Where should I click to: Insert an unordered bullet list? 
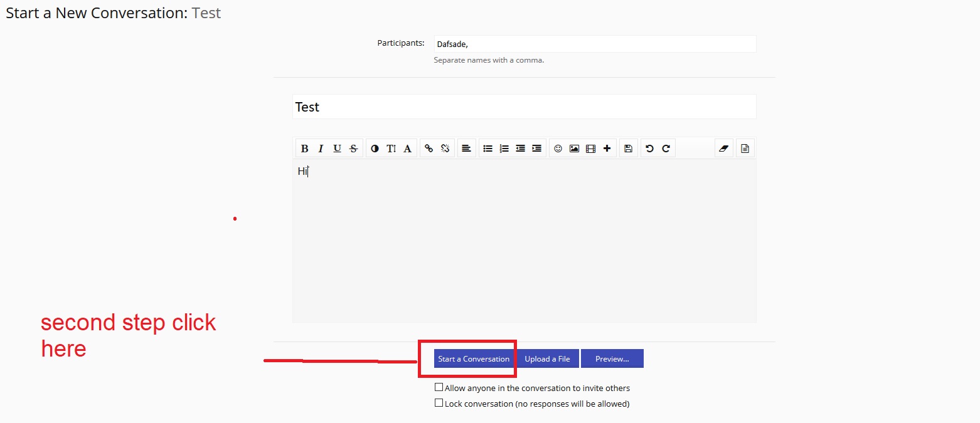point(487,149)
